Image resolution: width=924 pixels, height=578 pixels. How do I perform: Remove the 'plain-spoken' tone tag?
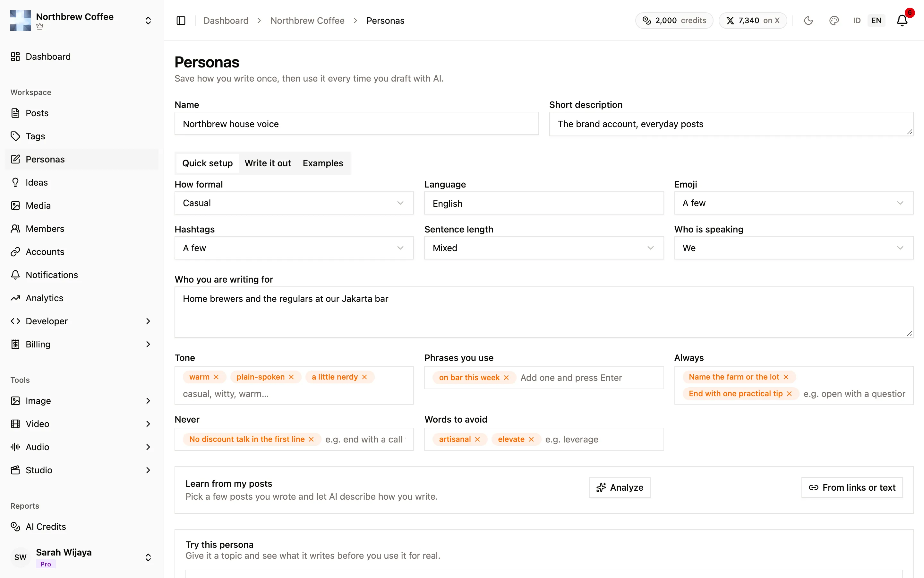[x=291, y=377]
